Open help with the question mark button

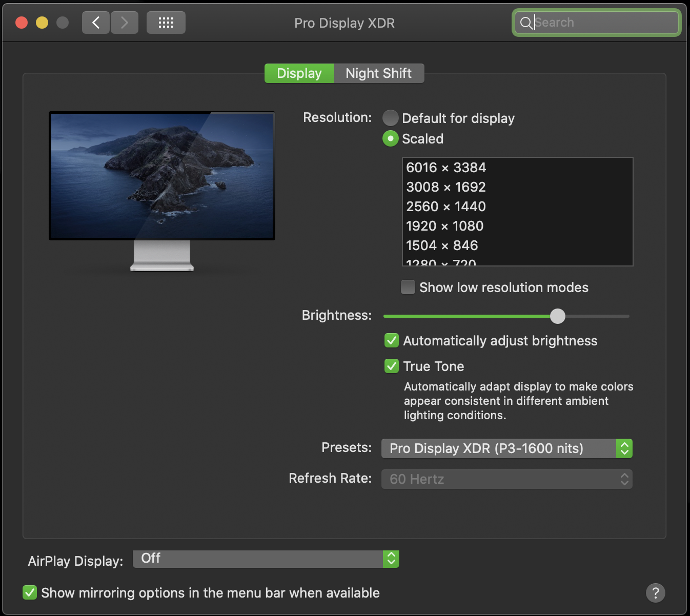click(x=656, y=593)
